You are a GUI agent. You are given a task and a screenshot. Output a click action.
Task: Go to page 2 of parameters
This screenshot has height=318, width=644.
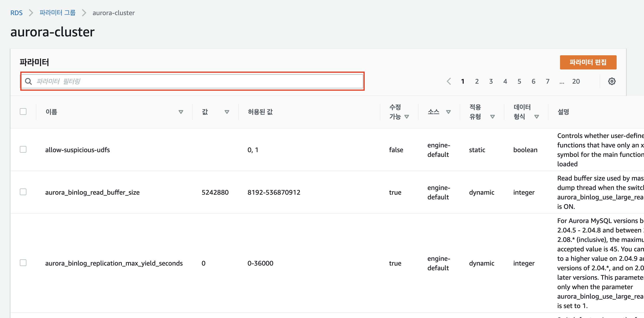point(477,81)
